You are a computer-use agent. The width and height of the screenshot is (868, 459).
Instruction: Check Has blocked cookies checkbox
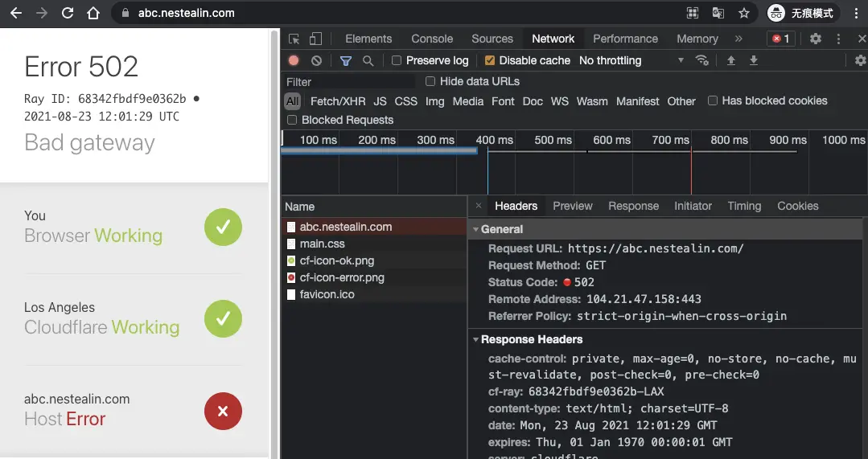(x=713, y=100)
